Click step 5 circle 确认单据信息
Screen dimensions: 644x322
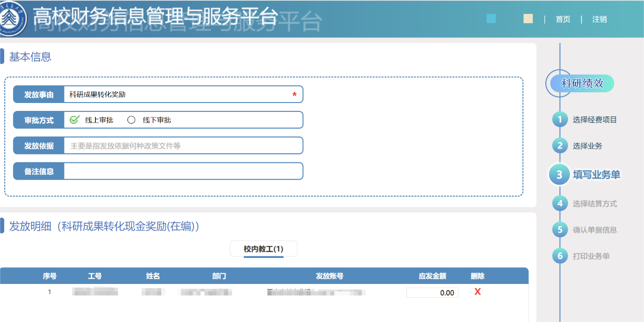(x=560, y=230)
